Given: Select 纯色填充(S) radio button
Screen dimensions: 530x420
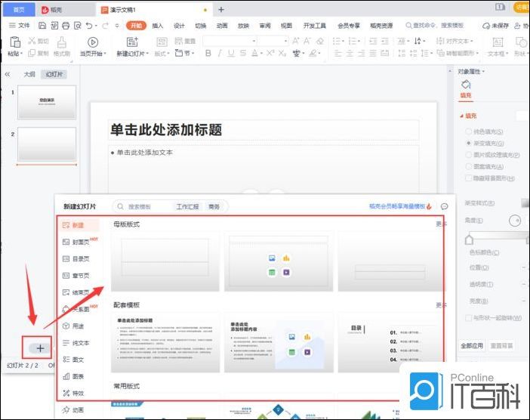Looking at the screenshot, I should click(469, 131).
